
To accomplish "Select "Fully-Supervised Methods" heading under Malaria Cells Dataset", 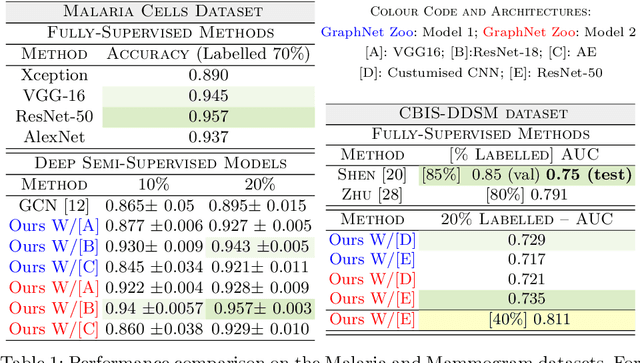I will (x=161, y=32).
